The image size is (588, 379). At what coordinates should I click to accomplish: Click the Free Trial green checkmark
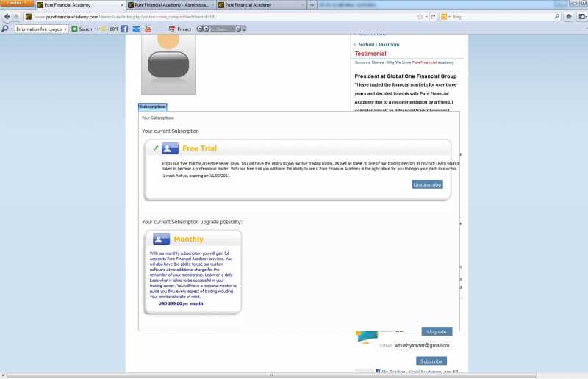tap(155, 148)
